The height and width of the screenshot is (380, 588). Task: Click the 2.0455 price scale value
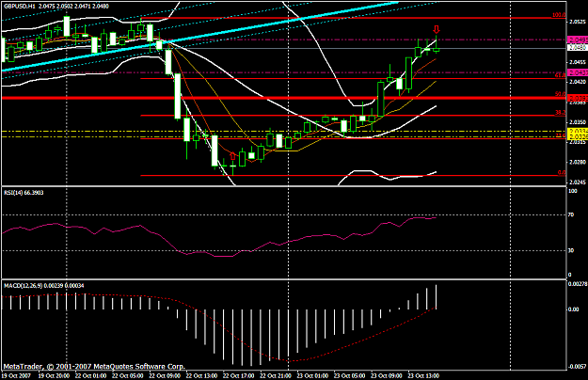click(578, 62)
